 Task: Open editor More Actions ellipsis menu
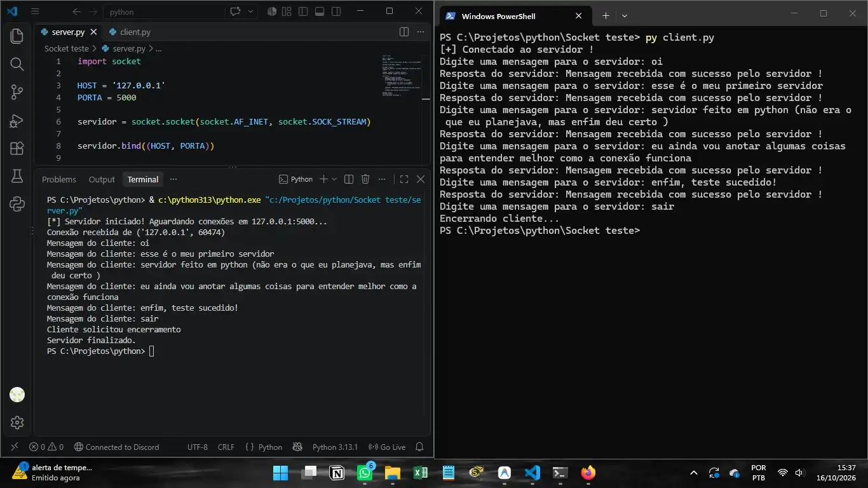pos(420,32)
